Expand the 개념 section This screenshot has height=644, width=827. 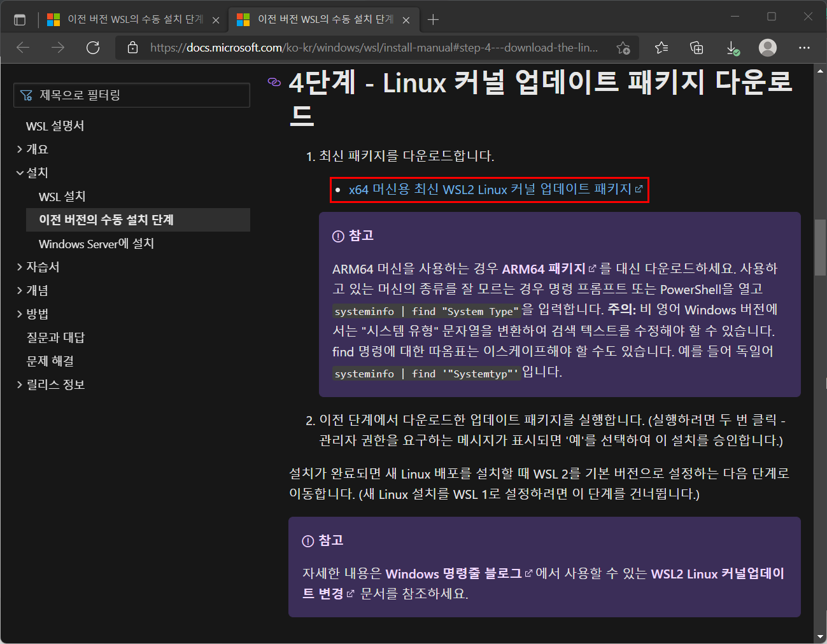click(32, 290)
